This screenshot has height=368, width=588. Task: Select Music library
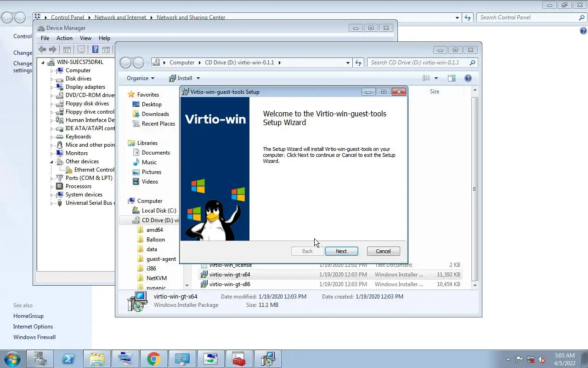click(149, 162)
